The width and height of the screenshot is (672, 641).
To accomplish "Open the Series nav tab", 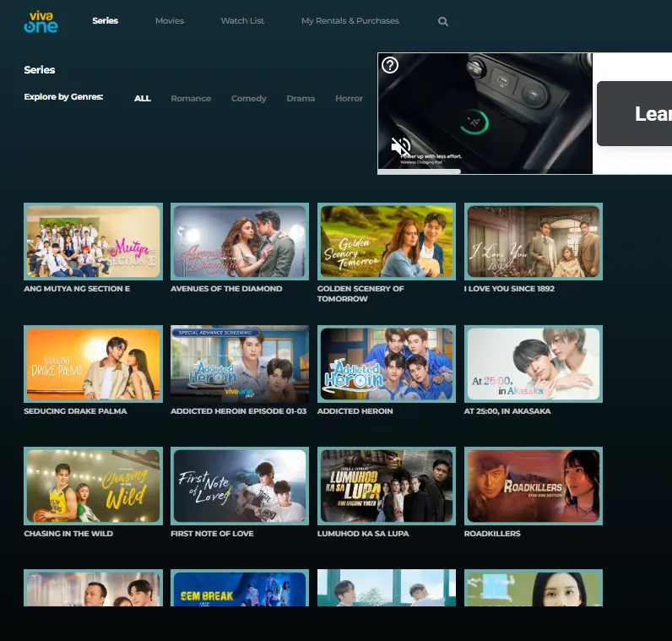I will click(105, 20).
